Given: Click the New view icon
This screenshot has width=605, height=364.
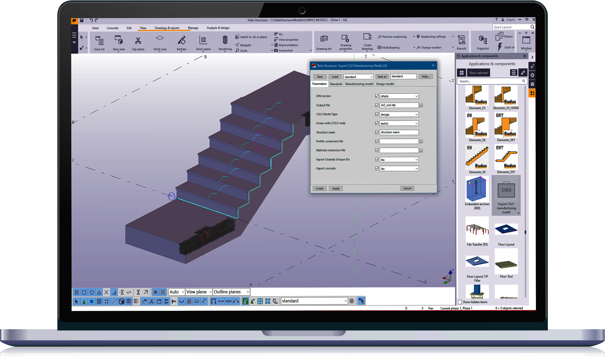Looking at the screenshot, I should coord(119,43).
